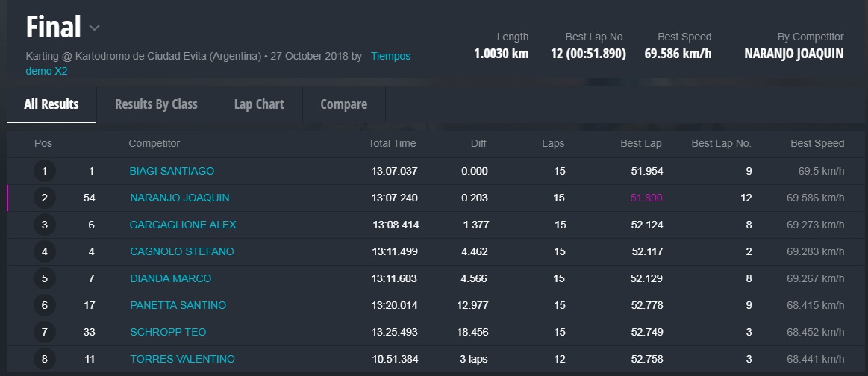Image resolution: width=868 pixels, height=376 pixels.
Task: Open the Lap Chart tab
Action: tap(259, 104)
